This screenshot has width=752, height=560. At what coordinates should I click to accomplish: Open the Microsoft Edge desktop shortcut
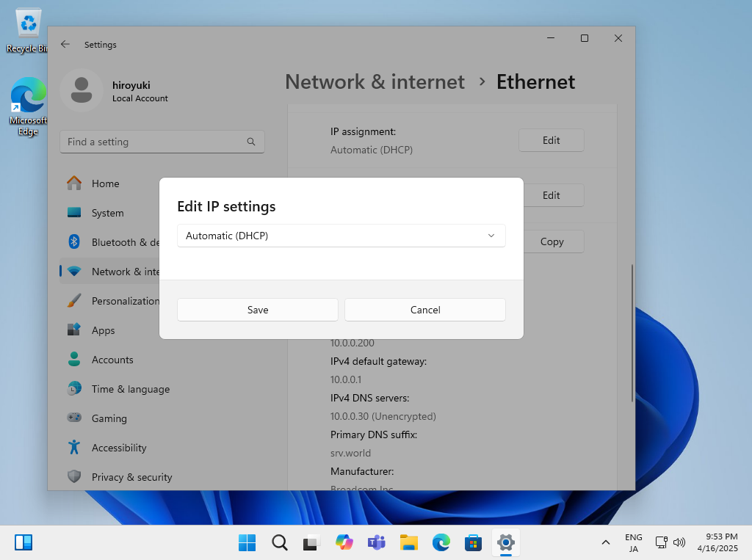(x=28, y=106)
